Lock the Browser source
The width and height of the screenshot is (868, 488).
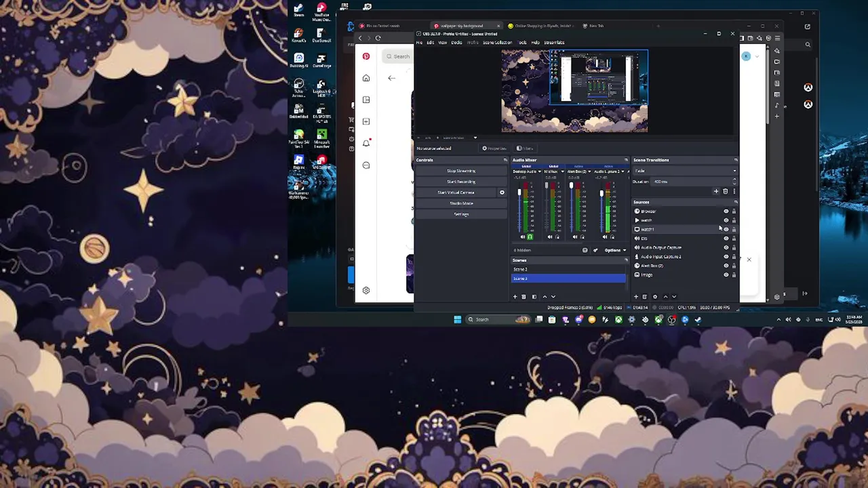734,211
